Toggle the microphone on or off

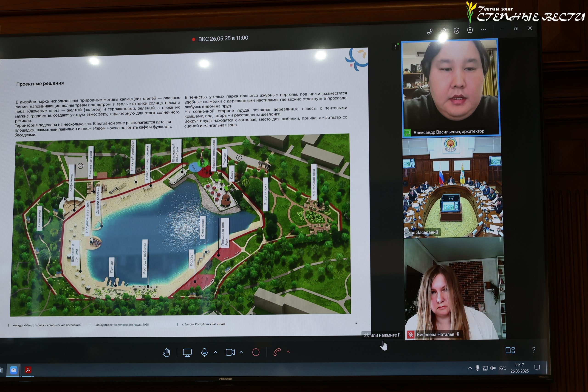pyautogui.click(x=204, y=352)
